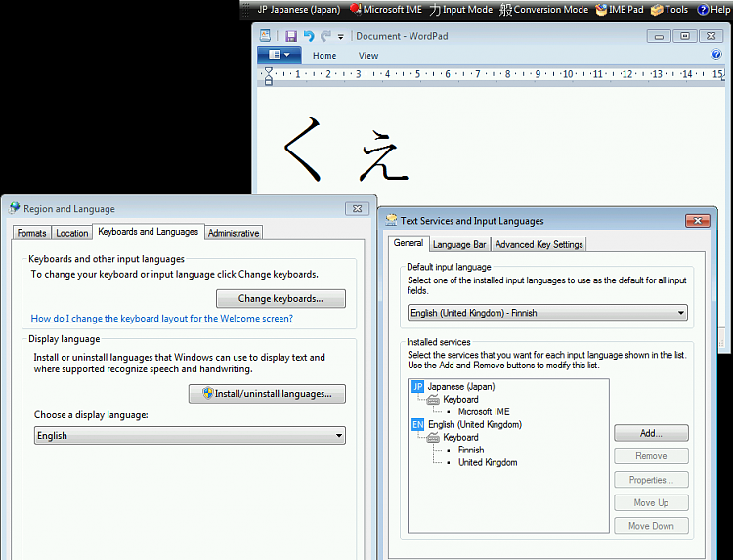This screenshot has height=560, width=733.
Task: Click the JP Japanese language indicator
Action: click(298, 10)
